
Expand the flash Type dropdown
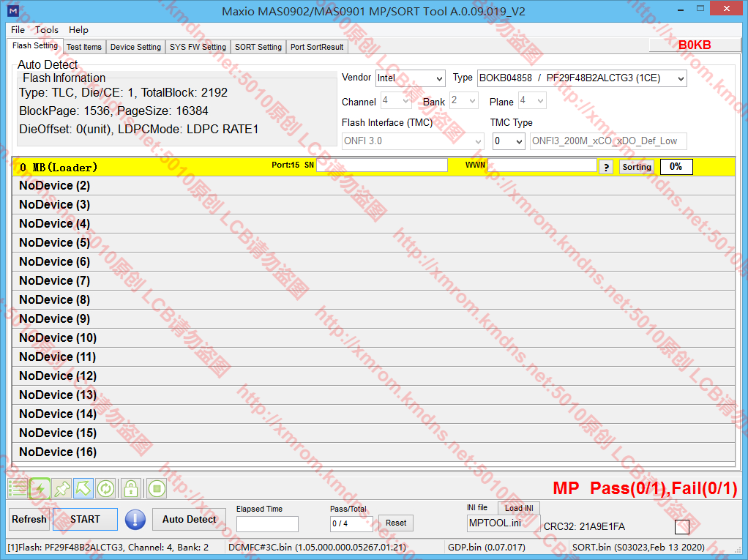click(x=582, y=78)
